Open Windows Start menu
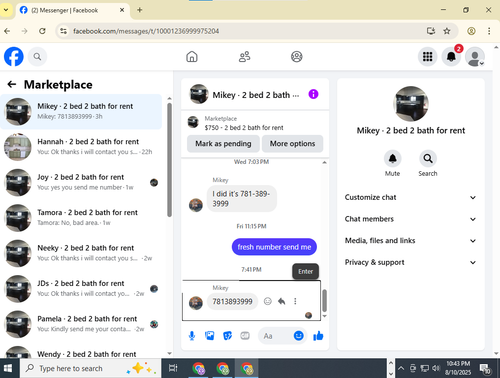 (7, 368)
